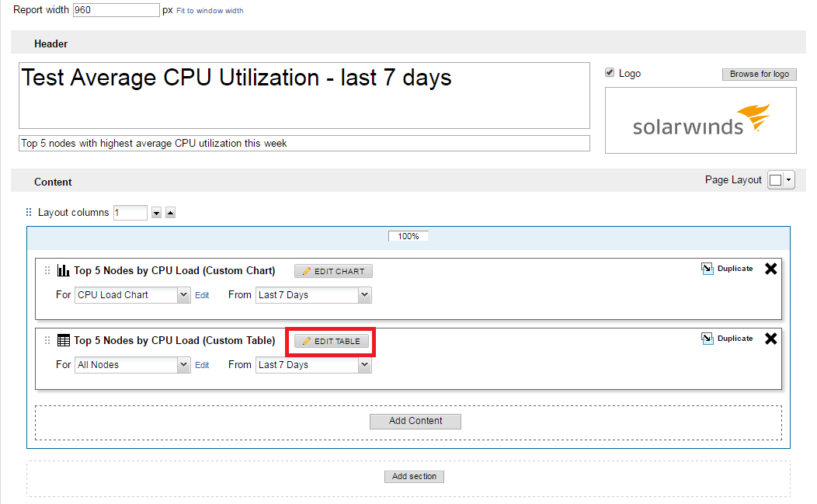The image size is (817, 504).
Task: Click the Fit to window width link
Action: pyautogui.click(x=210, y=10)
